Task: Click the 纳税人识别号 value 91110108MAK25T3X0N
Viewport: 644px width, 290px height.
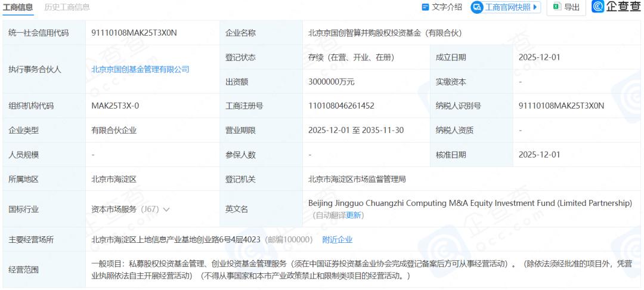Action: point(562,106)
